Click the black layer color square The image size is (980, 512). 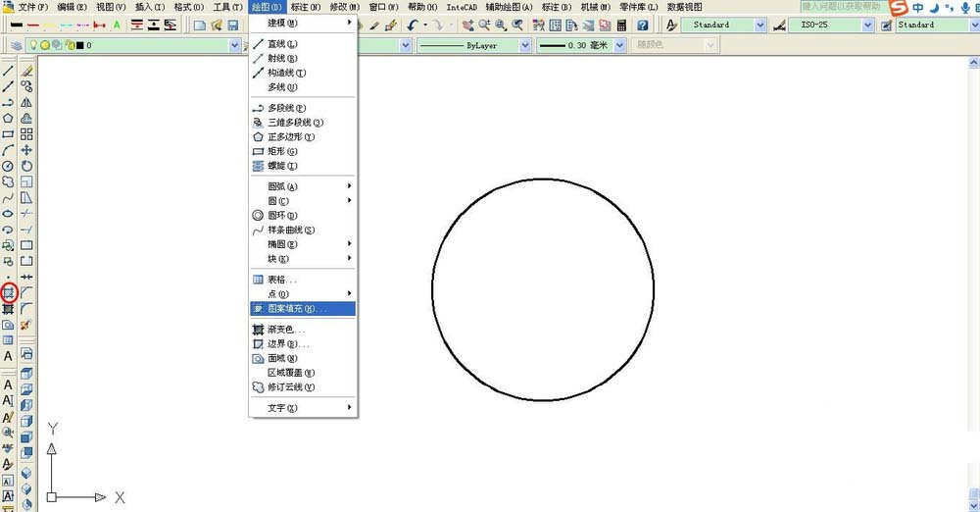[x=80, y=45]
